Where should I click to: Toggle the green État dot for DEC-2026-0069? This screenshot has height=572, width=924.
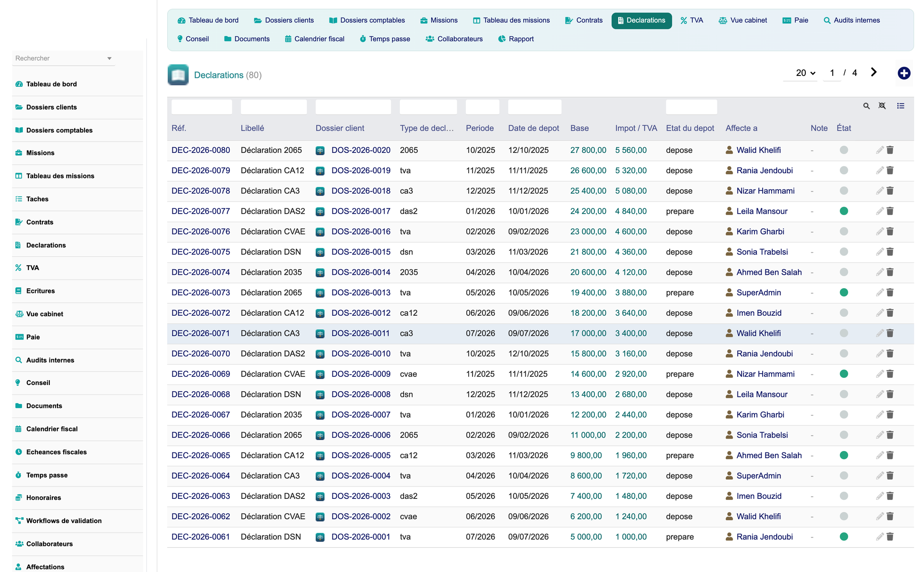[x=844, y=374]
